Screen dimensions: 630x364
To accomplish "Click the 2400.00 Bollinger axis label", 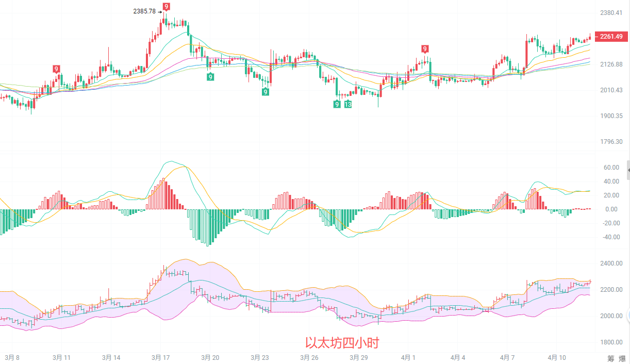I will (611, 263).
